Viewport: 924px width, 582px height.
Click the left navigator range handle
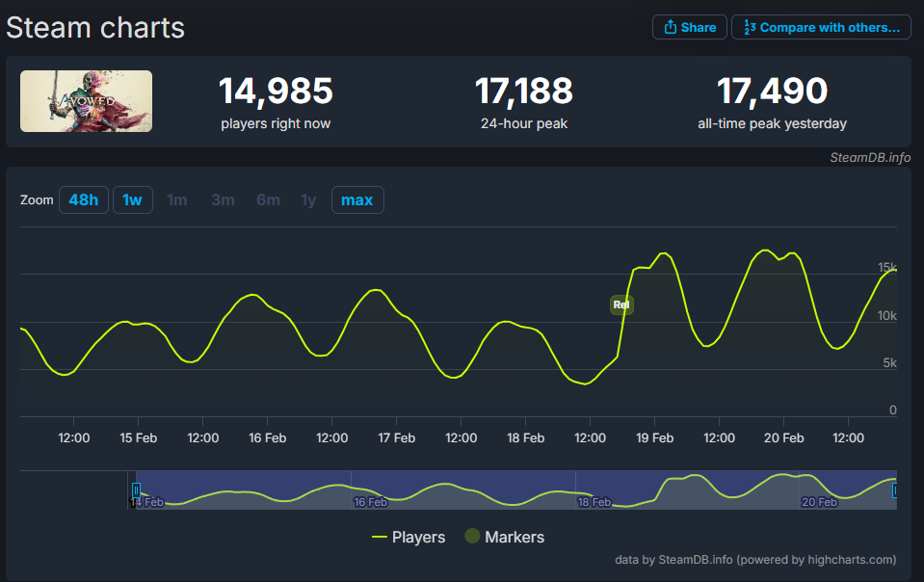coord(135,489)
